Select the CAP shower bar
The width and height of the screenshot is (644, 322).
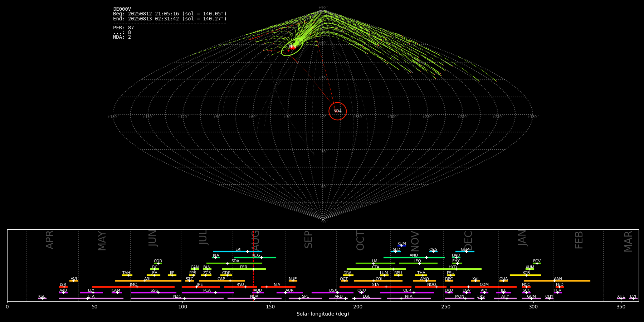[x=222, y=281]
